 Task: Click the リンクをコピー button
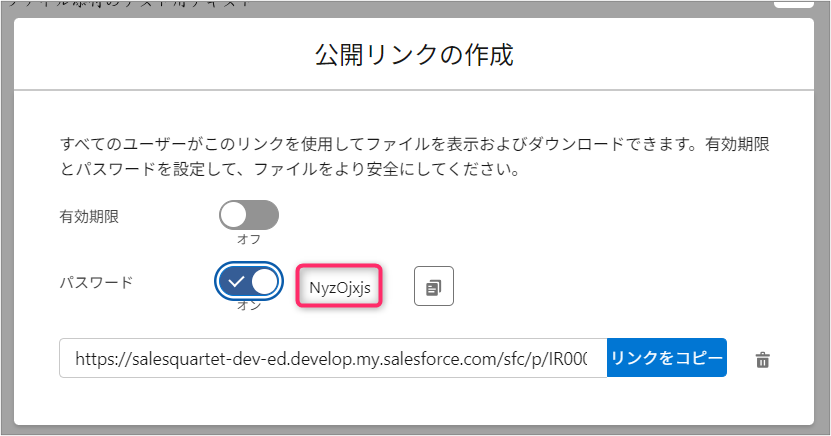(666, 358)
